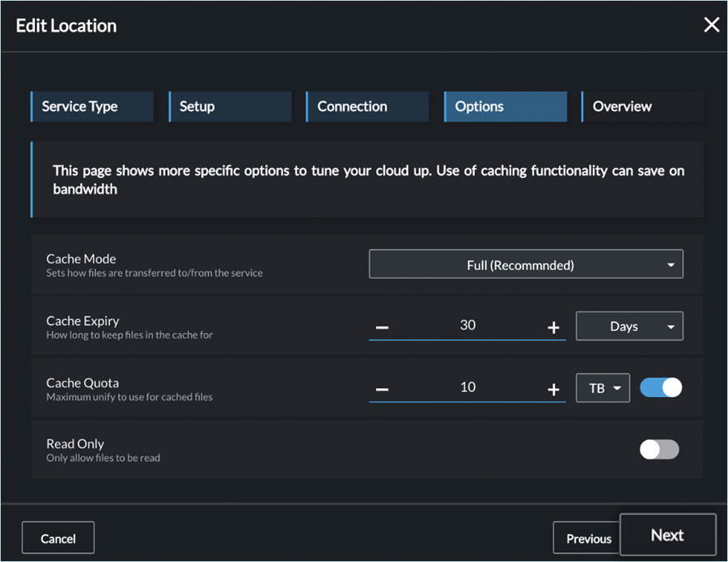The width and height of the screenshot is (728, 562).
Task: Switch to the Service Type tab
Action: [91, 107]
